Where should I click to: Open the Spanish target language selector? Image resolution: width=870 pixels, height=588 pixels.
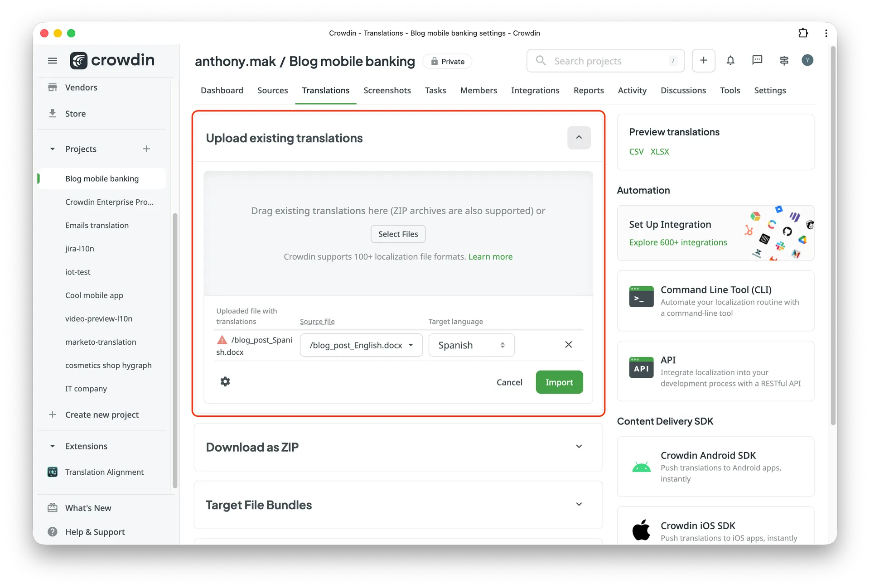(471, 345)
